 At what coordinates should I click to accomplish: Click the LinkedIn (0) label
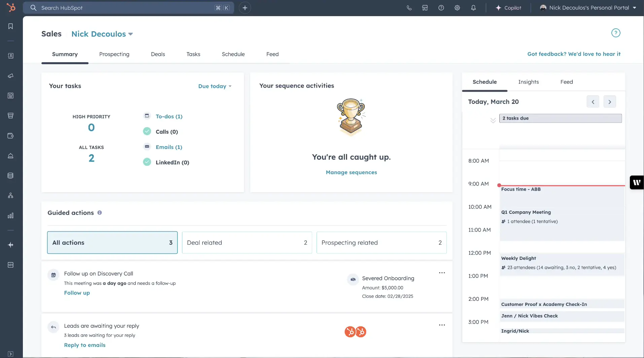tap(172, 162)
